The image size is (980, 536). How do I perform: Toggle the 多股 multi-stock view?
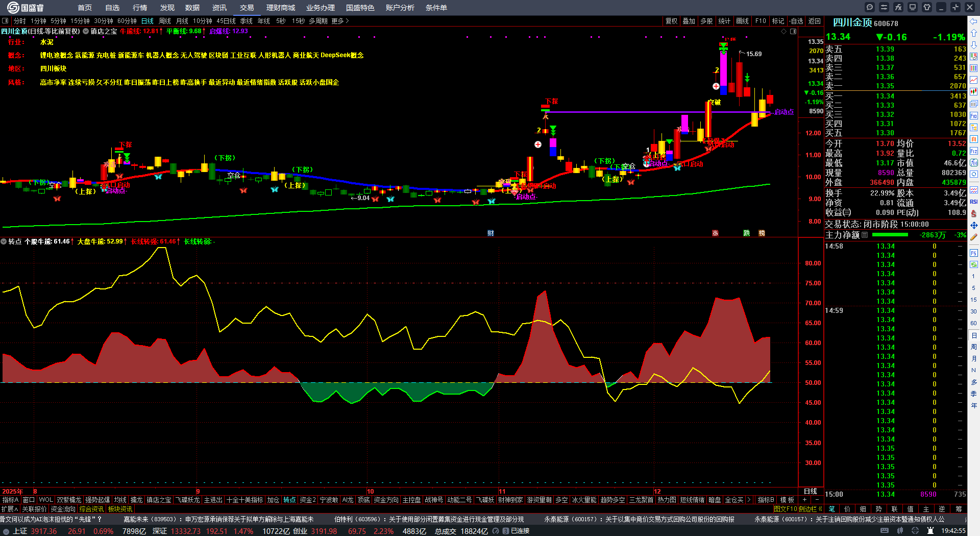coord(706,21)
